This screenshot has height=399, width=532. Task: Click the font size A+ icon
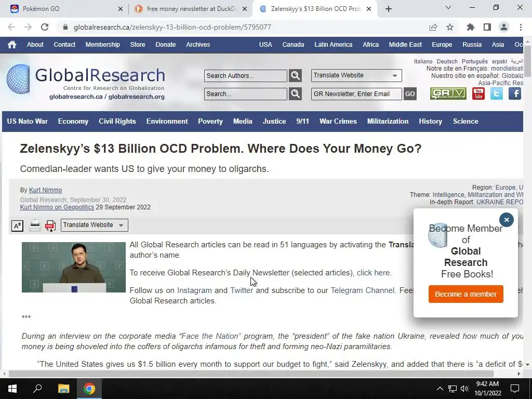[x=17, y=225]
